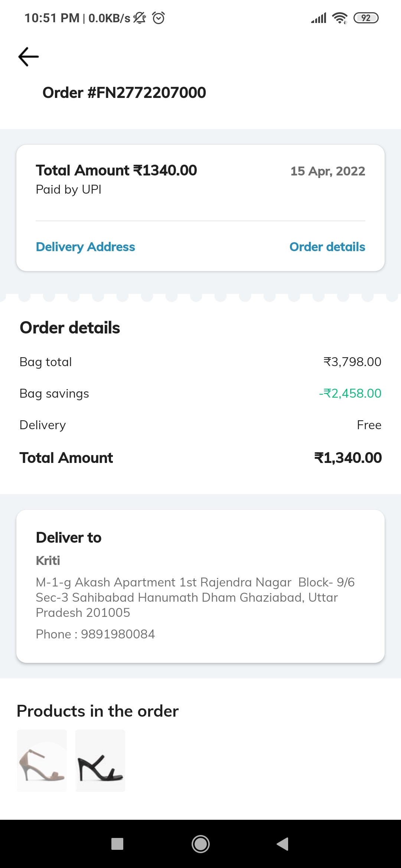Tap the 15 Apr, 2022 order date
This screenshot has width=401, height=868.
(x=327, y=171)
